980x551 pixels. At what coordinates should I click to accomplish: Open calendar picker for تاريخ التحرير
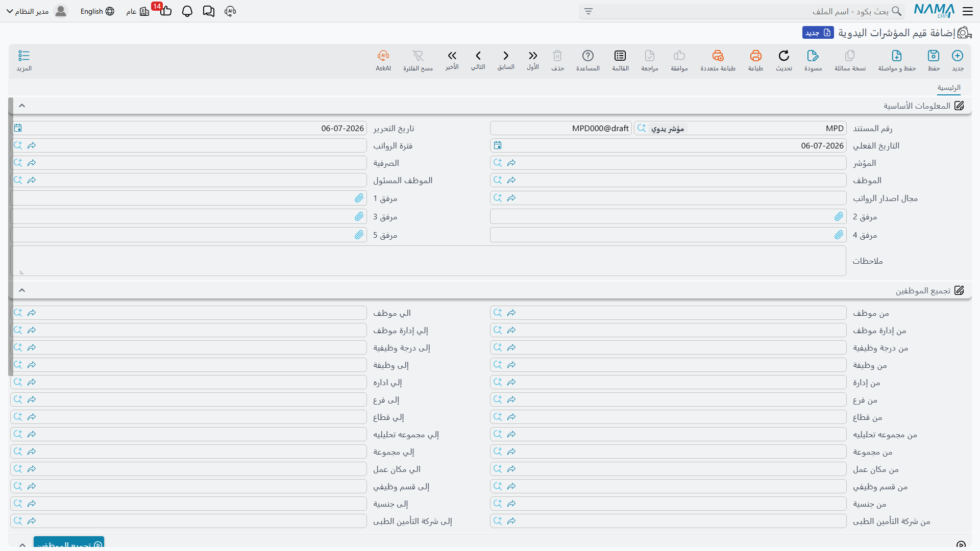[x=18, y=128]
